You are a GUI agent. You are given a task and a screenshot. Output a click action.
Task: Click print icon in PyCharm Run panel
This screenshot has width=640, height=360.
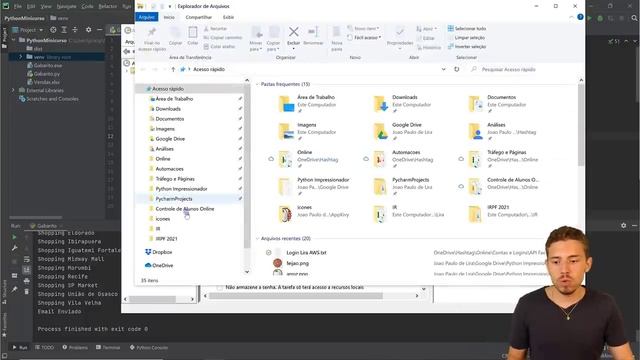(x=27, y=281)
